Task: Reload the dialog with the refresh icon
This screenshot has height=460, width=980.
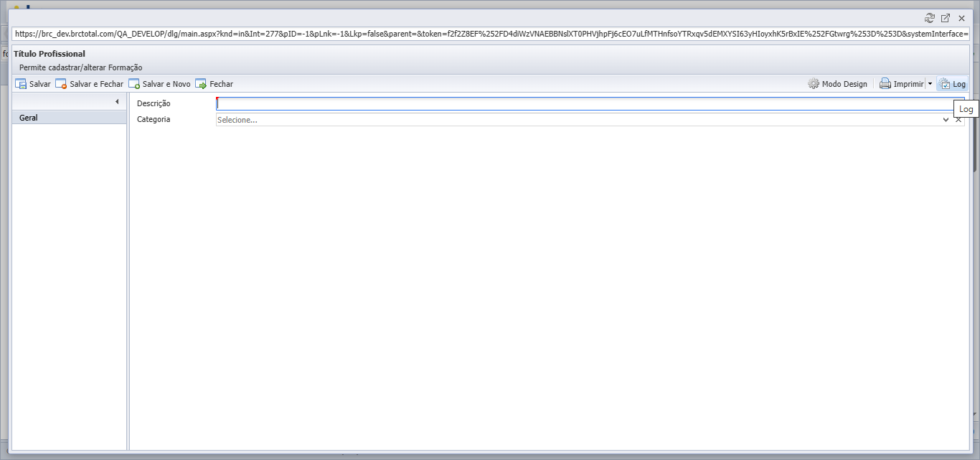Action: click(x=930, y=18)
